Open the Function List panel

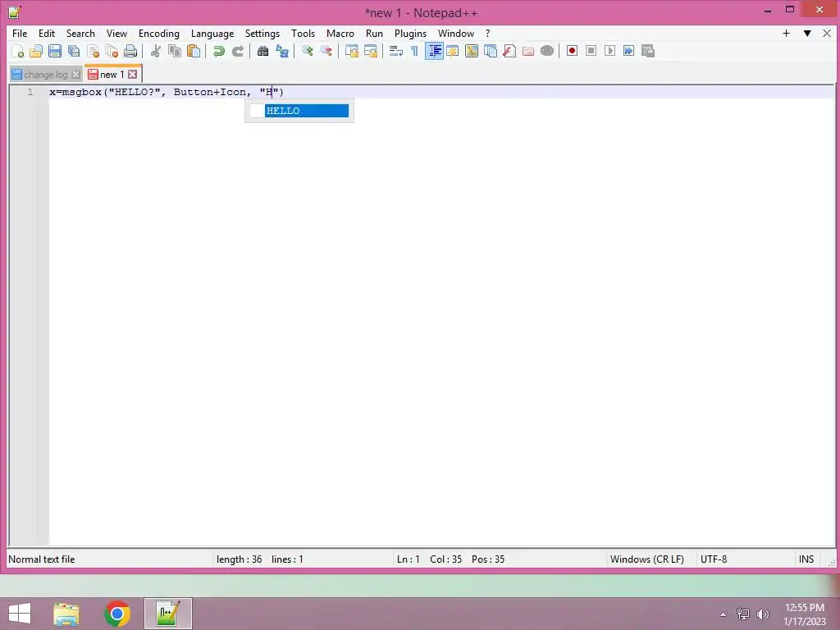509,51
